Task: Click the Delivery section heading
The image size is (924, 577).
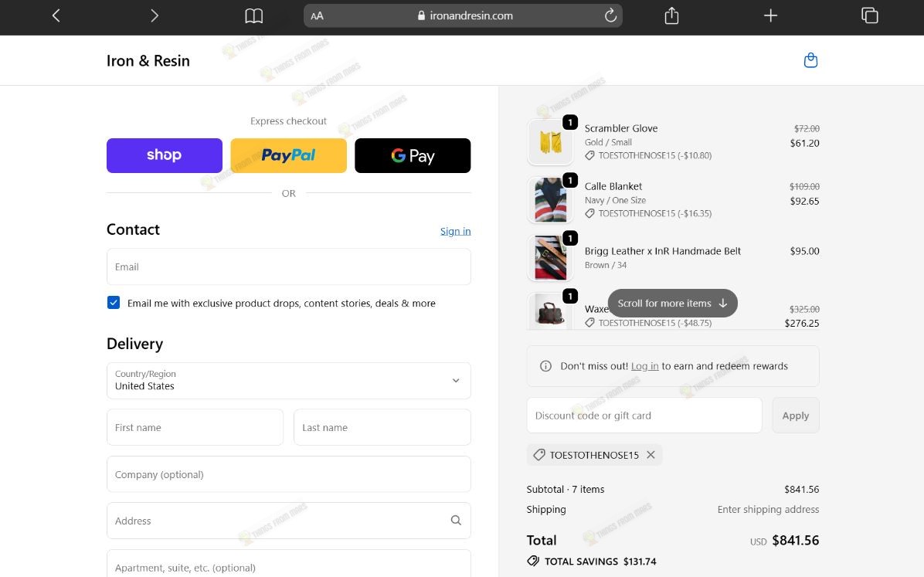Action: tap(135, 344)
